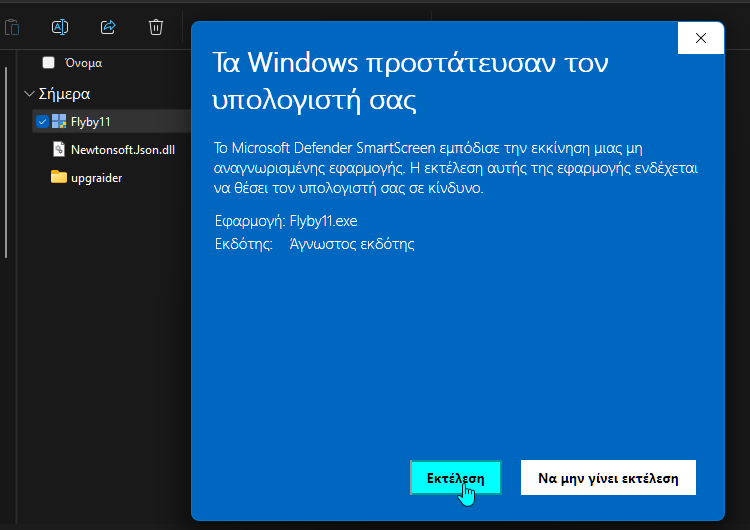The height and width of the screenshot is (530, 750).
Task: Click the Paste icon in Explorer toolbar
Action: (x=12, y=27)
